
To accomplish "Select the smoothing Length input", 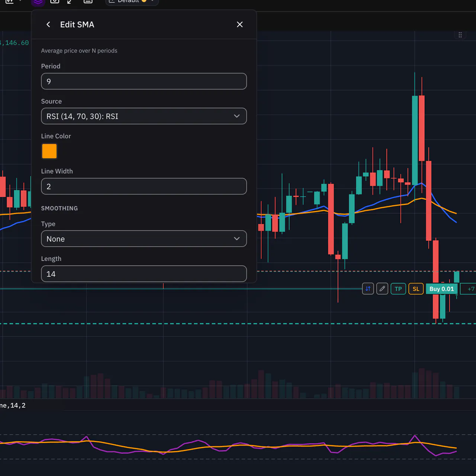I will pyautogui.click(x=144, y=274).
